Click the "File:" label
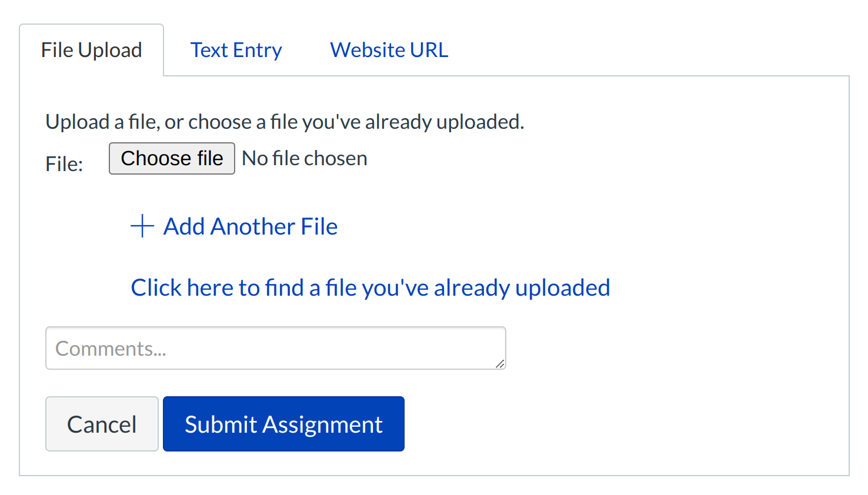Viewport: 868px width, 495px height. 64,164
